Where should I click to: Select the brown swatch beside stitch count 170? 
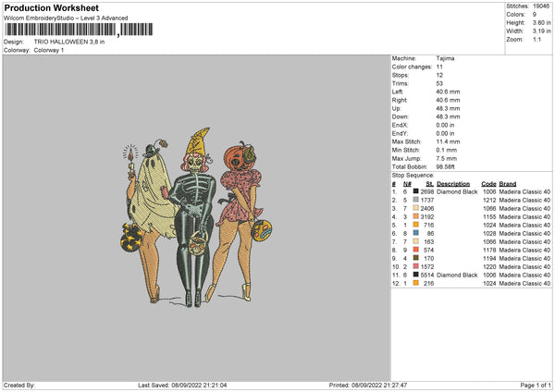click(x=416, y=258)
